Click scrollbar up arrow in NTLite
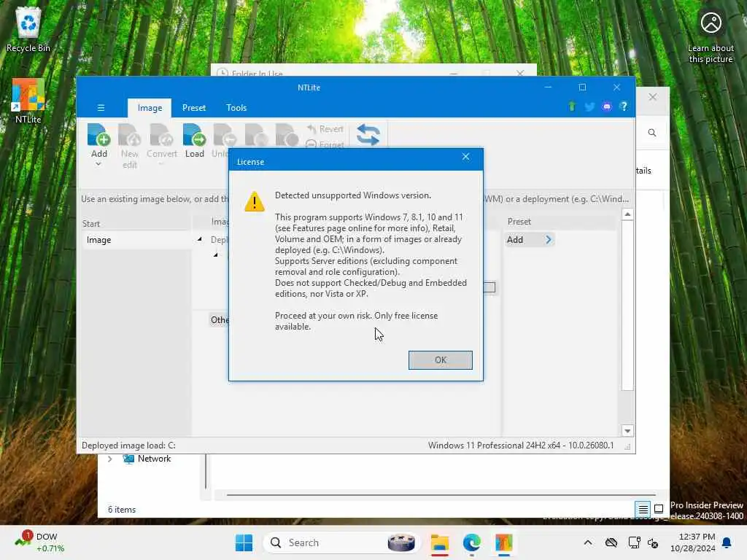 point(627,215)
